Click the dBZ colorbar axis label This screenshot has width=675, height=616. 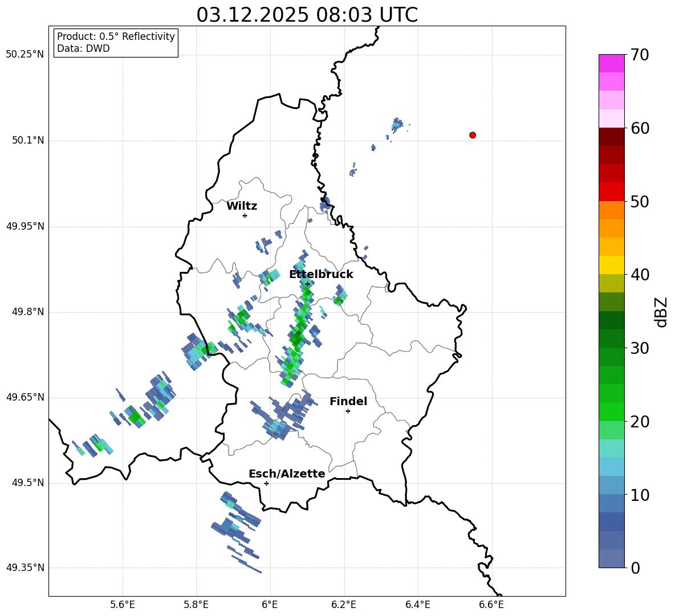tap(662, 312)
